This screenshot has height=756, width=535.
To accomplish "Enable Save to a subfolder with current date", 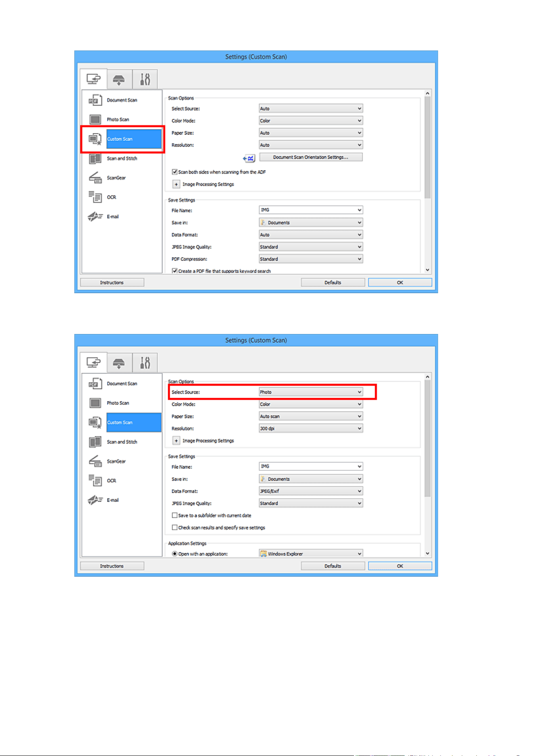I will (175, 515).
